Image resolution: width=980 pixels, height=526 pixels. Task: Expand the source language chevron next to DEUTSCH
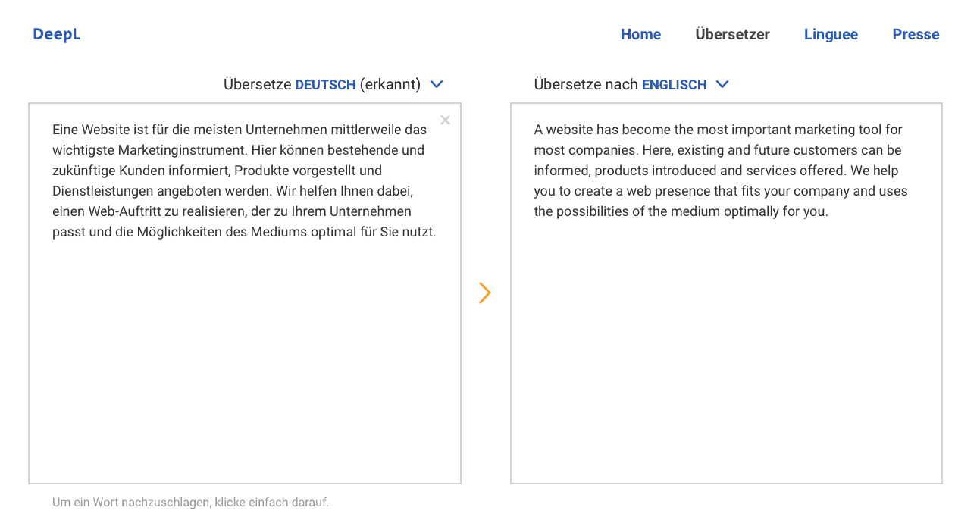pos(437,84)
